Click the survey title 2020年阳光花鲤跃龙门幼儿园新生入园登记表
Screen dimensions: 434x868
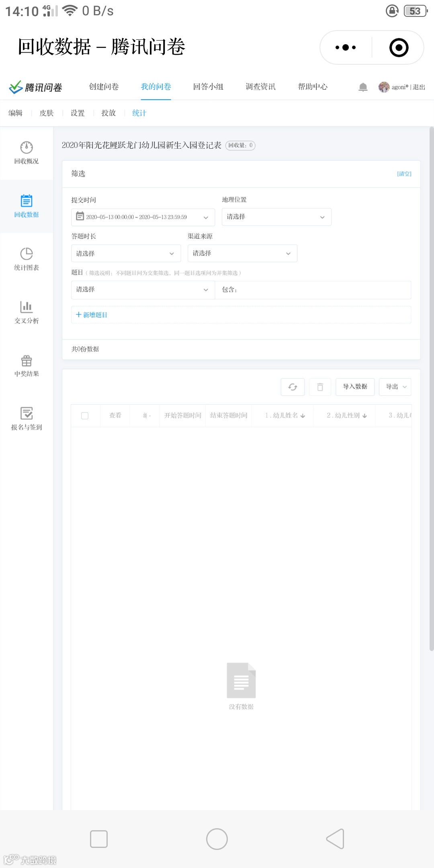coord(141,145)
